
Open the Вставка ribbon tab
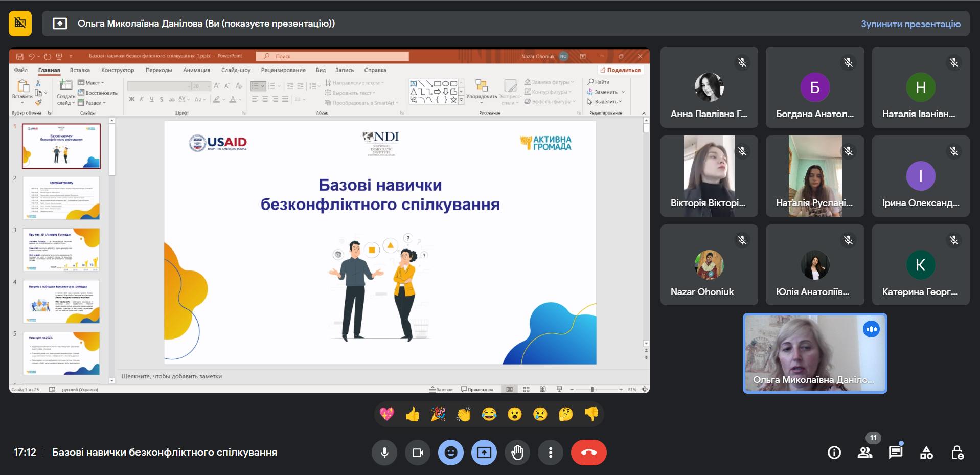(x=80, y=70)
